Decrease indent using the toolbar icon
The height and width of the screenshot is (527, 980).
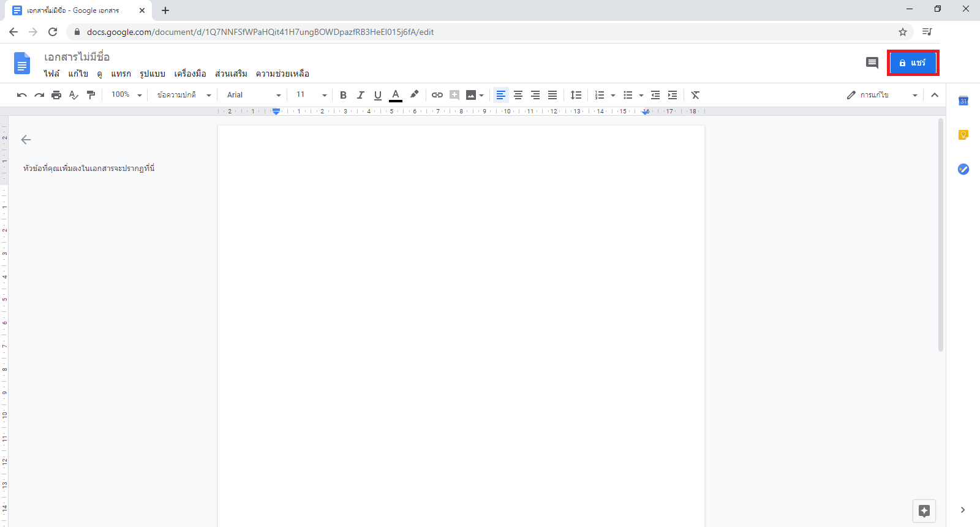tap(655, 95)
